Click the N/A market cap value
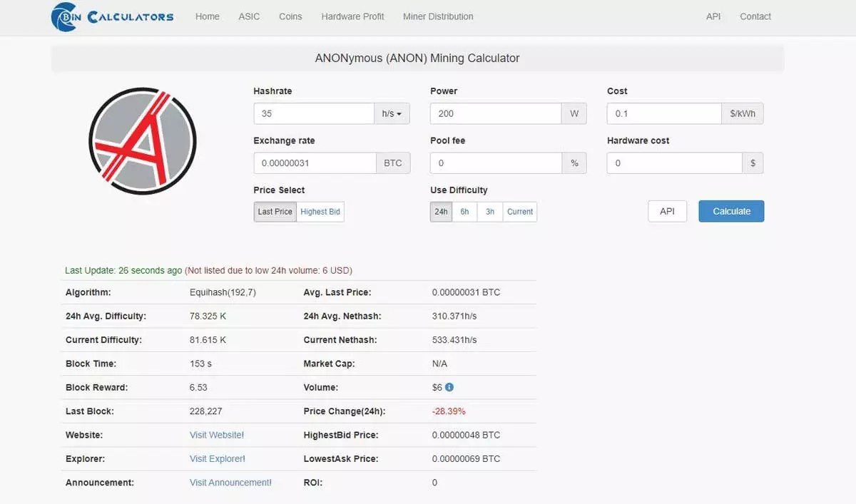This screenshot has width=856, height=504. (x=440, y=364)
